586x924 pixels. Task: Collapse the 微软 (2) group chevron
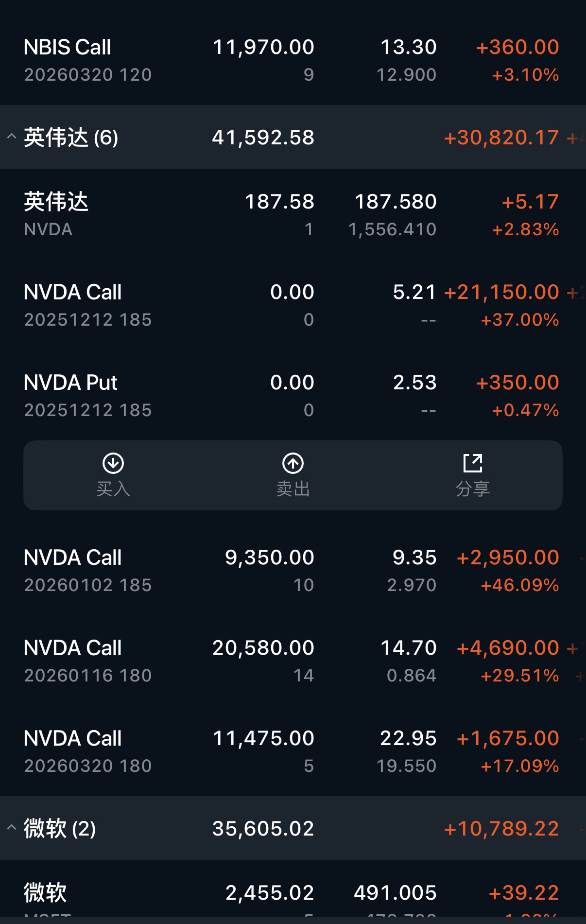(12, 828)
